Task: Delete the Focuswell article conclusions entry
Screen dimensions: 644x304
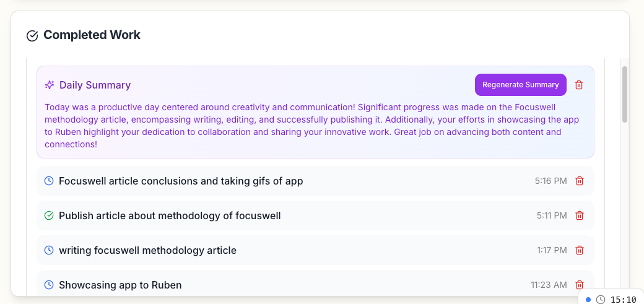Action: [580, 181]
